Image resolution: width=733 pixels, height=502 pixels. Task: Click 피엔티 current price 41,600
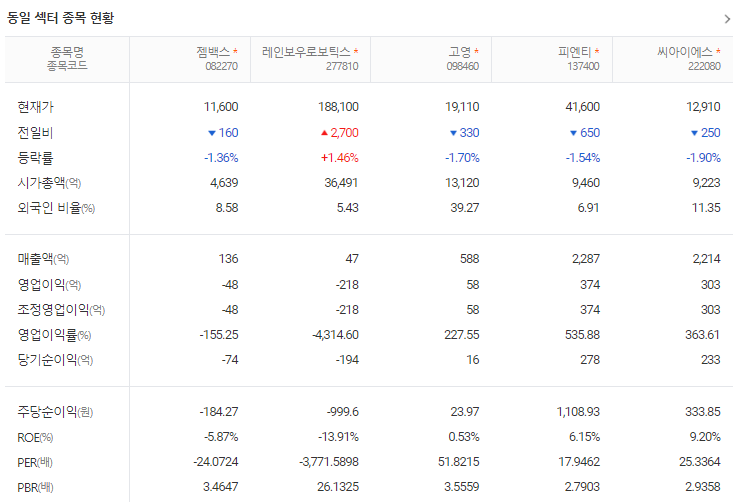pos(582,107)
